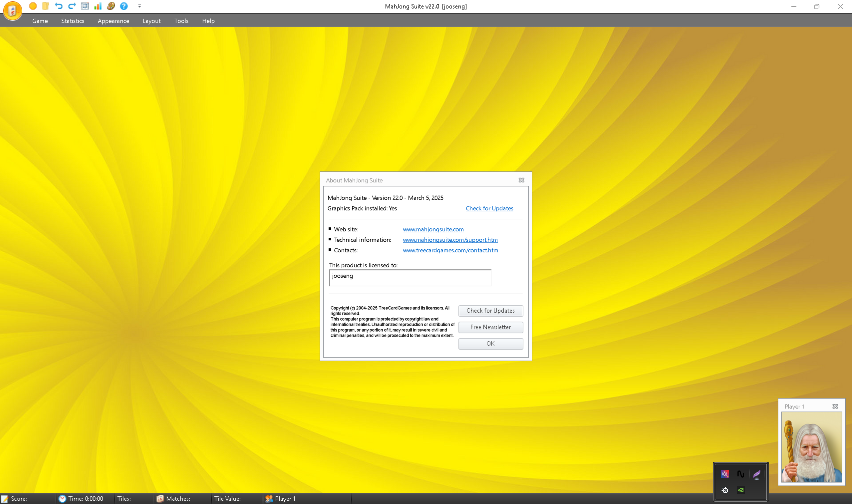This screenshot has height=504, width=852.
Task: Restore down the MahJong Suite window
Action: 817,6
